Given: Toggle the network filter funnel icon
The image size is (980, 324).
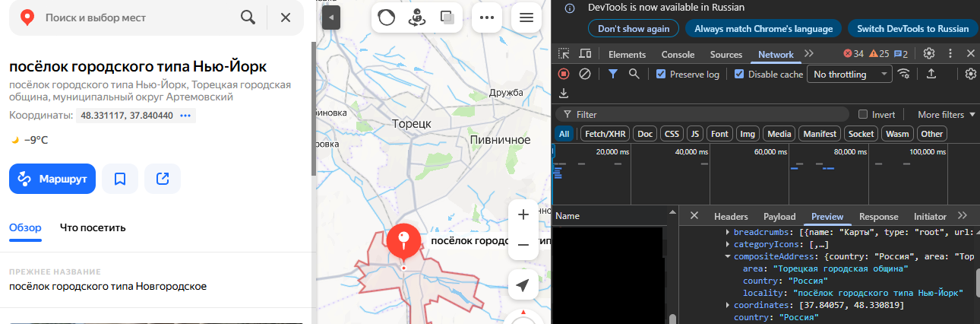Looking at the screenshot, I should click(x=612, y=74).
